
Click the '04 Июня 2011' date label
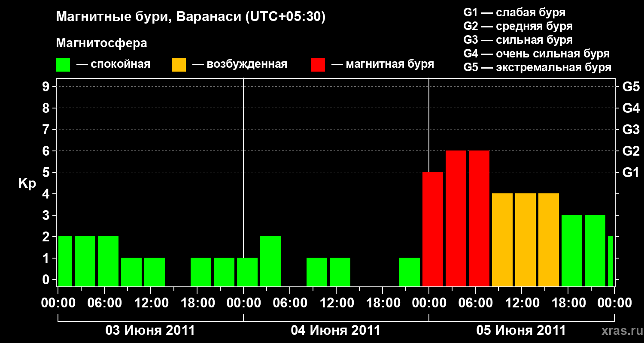336,331
